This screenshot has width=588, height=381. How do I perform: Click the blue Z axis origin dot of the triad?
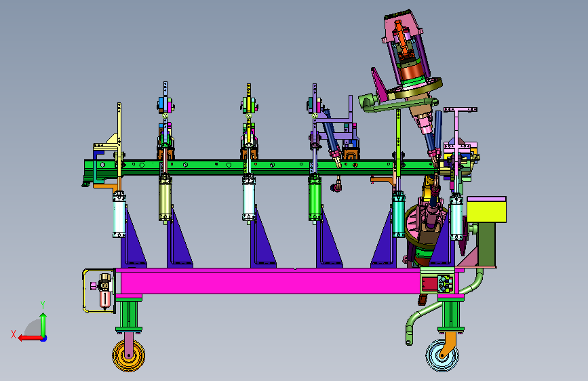[44, 338]
